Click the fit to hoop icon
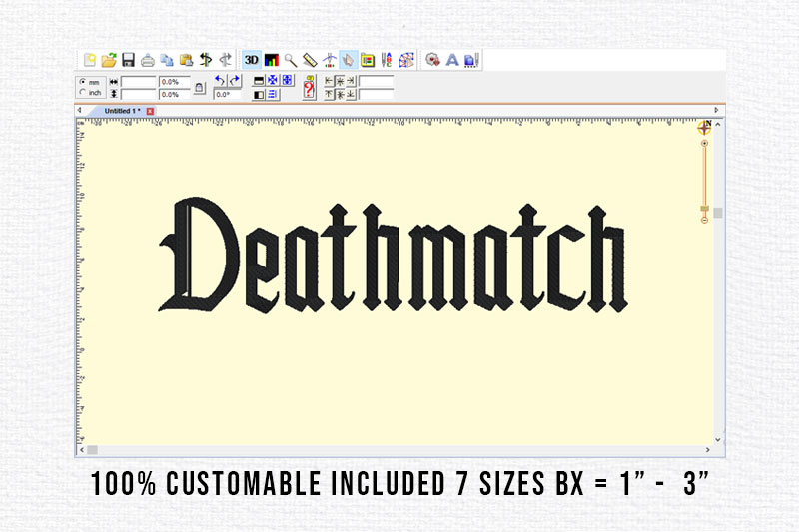The height and width of the screenshot is (532, 799). coord(287,80)
